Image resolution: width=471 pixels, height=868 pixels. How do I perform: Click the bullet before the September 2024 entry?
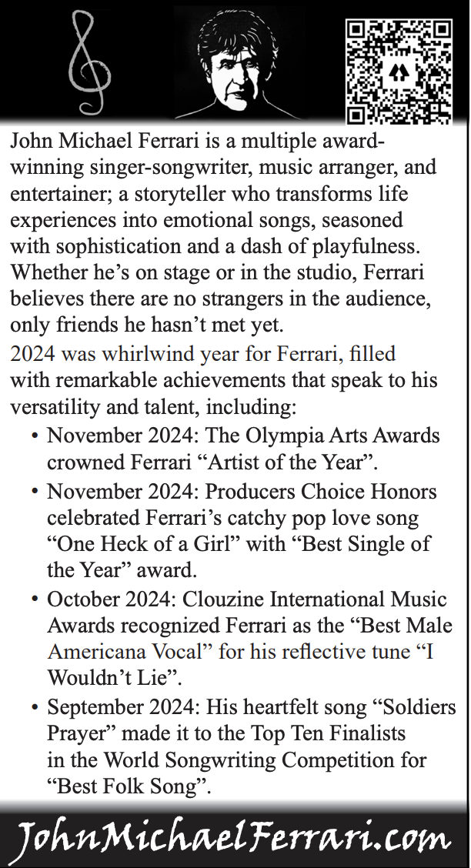35,707
